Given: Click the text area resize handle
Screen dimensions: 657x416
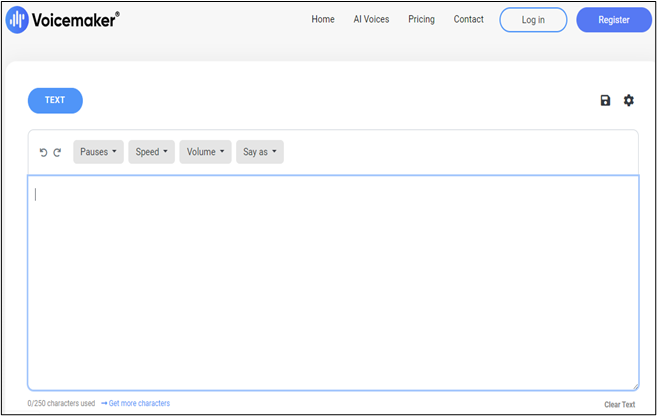Looking at the screenshot, I should coord(634,386).
